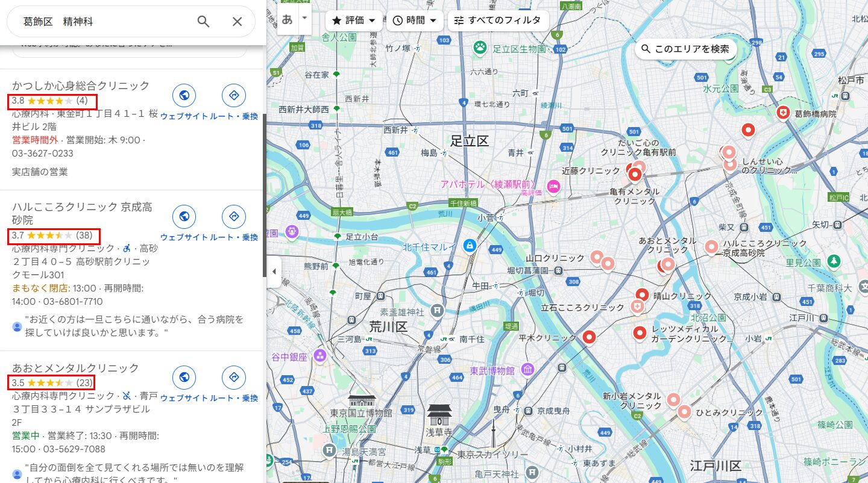The width and height of the screenshot is (868, 483).
Task: Click the 浅草寺 temple landmark icon
Action: [439, 415]
